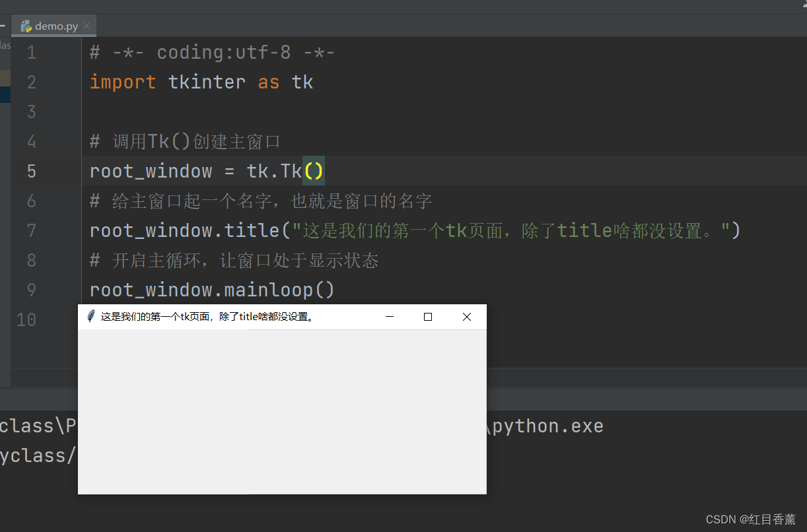Click line number 7 in gutter

[31, 231]
